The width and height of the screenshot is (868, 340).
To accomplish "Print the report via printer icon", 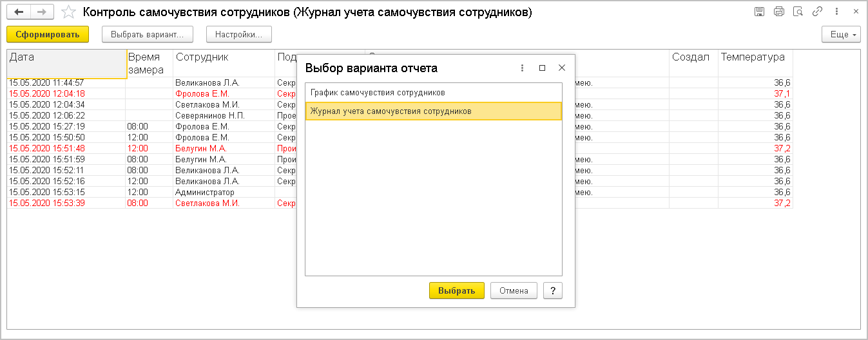I will pos(778,12).
